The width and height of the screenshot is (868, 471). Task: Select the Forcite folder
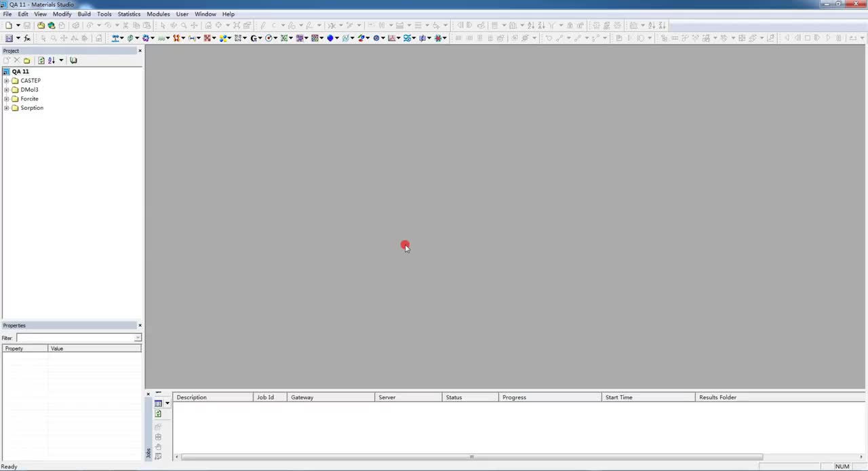[29, 99]
